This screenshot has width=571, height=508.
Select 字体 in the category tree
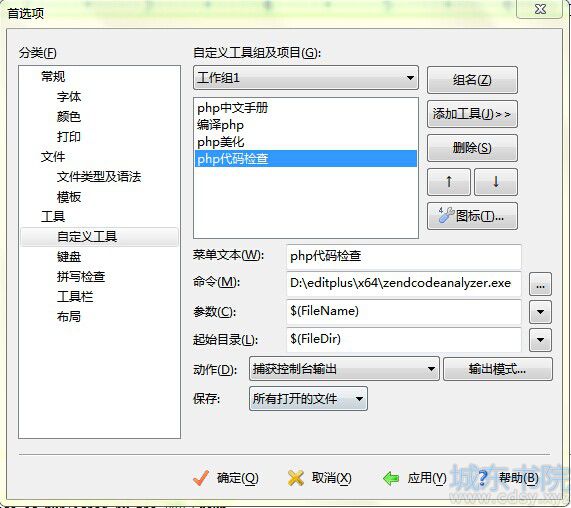(x=69, y=97)
